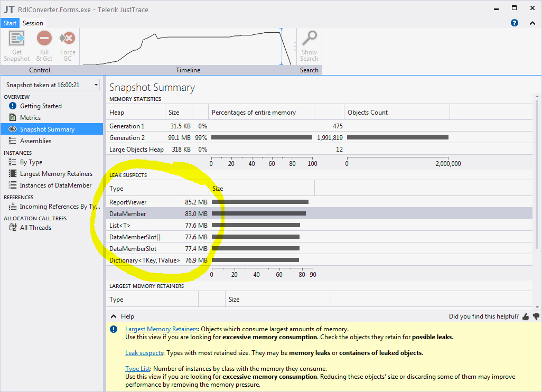Switch to the Session tab

[x=33, y=23]
